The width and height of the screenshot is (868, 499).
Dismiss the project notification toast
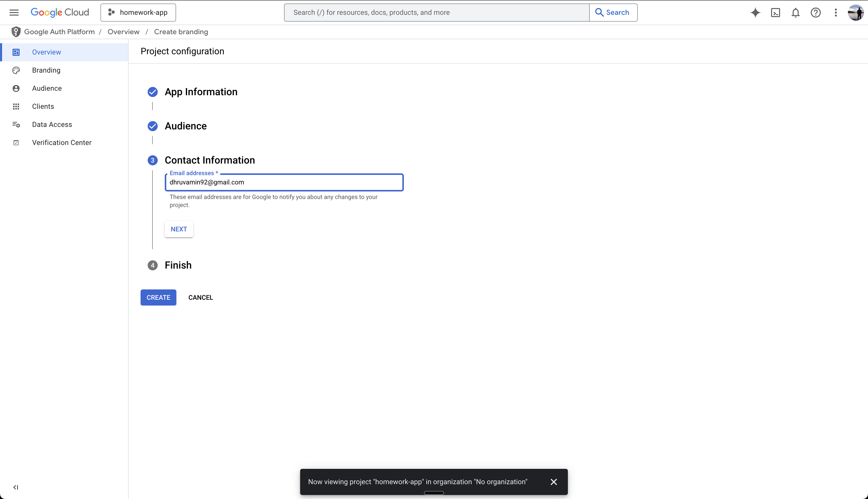pos(554,482)
